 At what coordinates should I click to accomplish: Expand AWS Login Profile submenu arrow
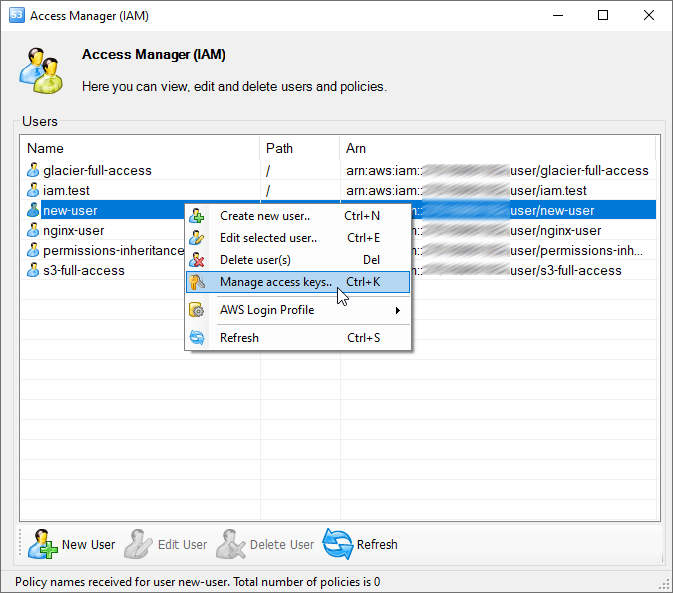[398, 310]
